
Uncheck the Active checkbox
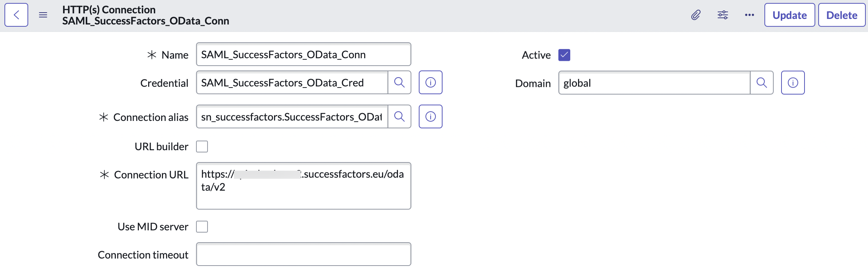(x=564, y=55)
